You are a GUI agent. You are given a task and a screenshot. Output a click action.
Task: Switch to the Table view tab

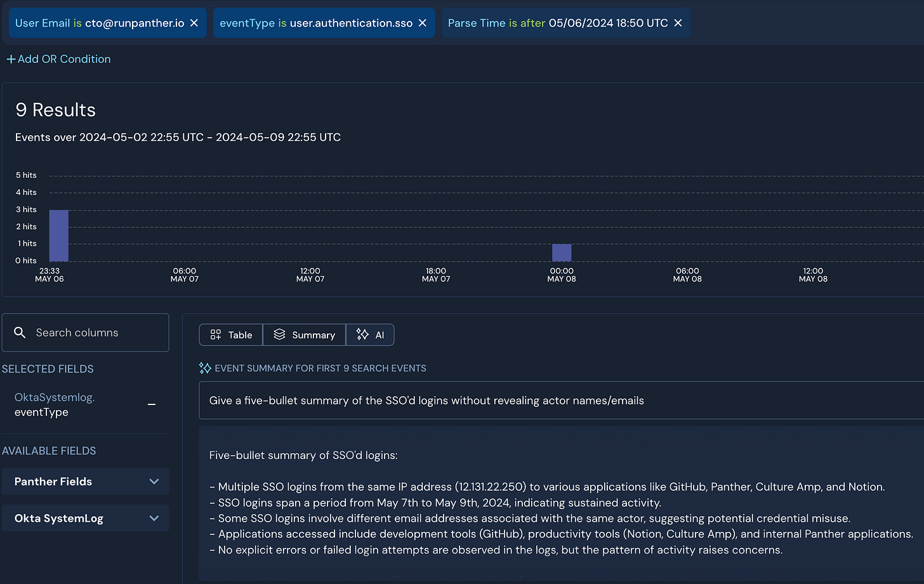pos(231,335)
